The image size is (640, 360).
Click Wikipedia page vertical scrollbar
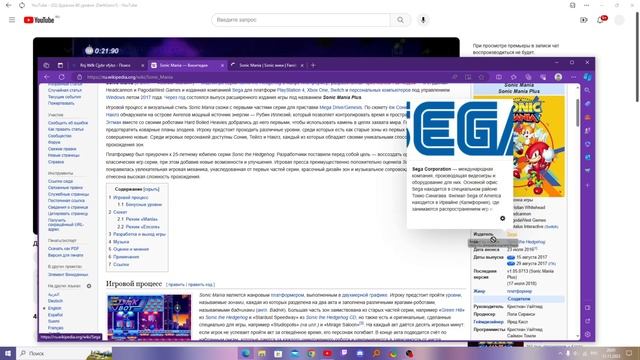pos(577,112)
